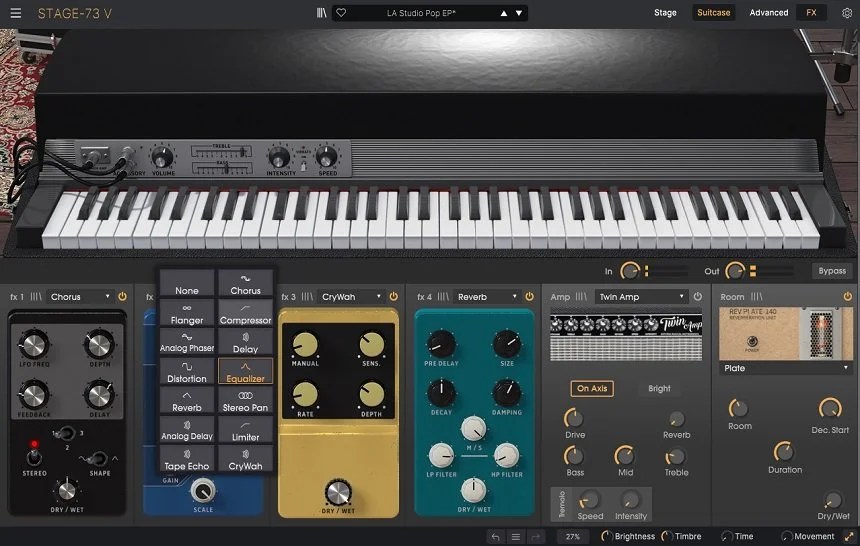860x546 pixels.
Task: Open Amp preset library icon
Action: [581, 296]
